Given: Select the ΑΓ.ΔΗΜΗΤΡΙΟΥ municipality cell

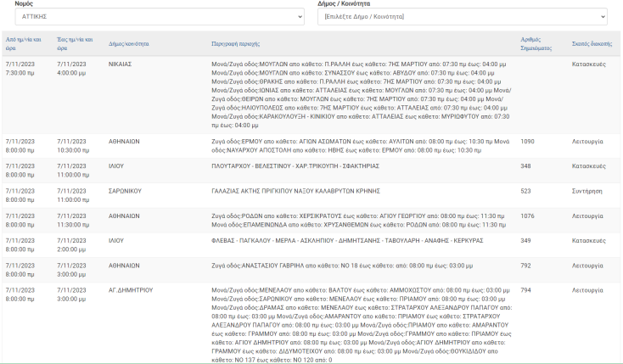Looking at the screenshot, I should (130, 290).
